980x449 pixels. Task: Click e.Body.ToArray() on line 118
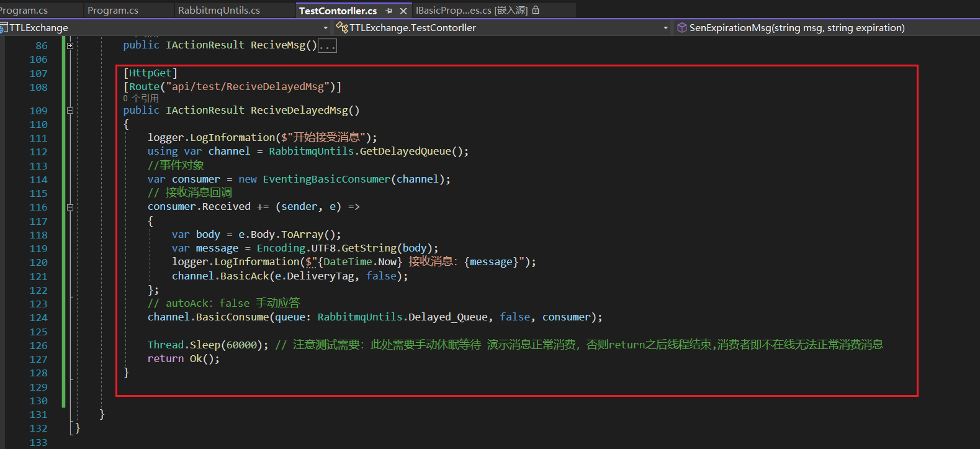[x=287, y=234]
